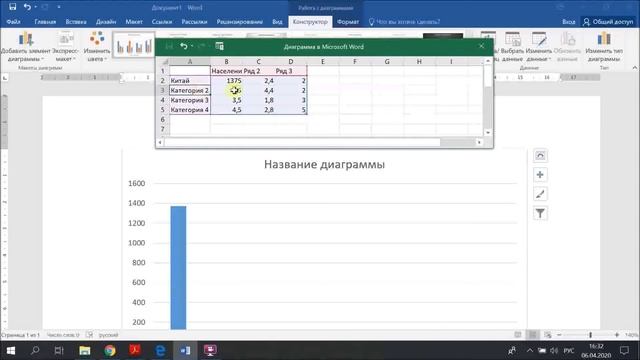Open taskbar search icon

(35, 351)
